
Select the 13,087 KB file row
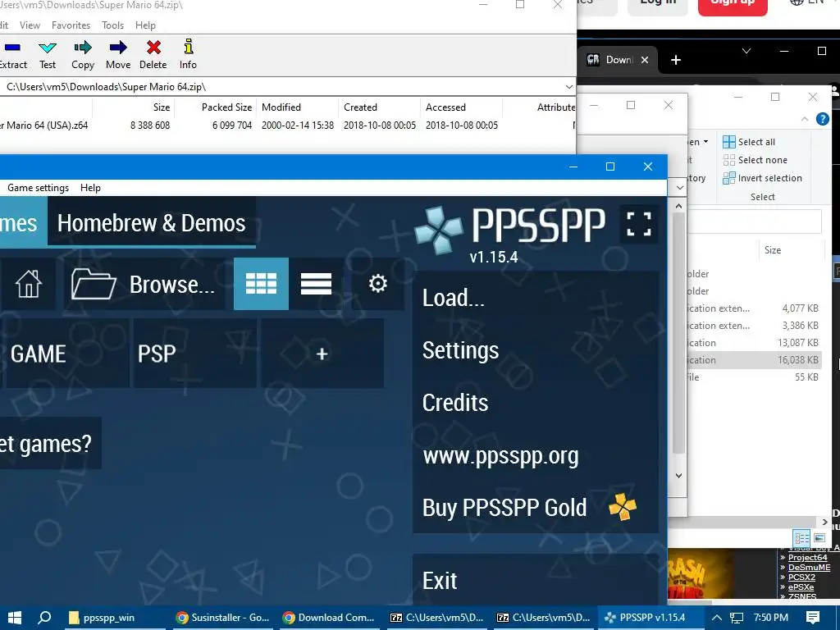click(755, 343)
